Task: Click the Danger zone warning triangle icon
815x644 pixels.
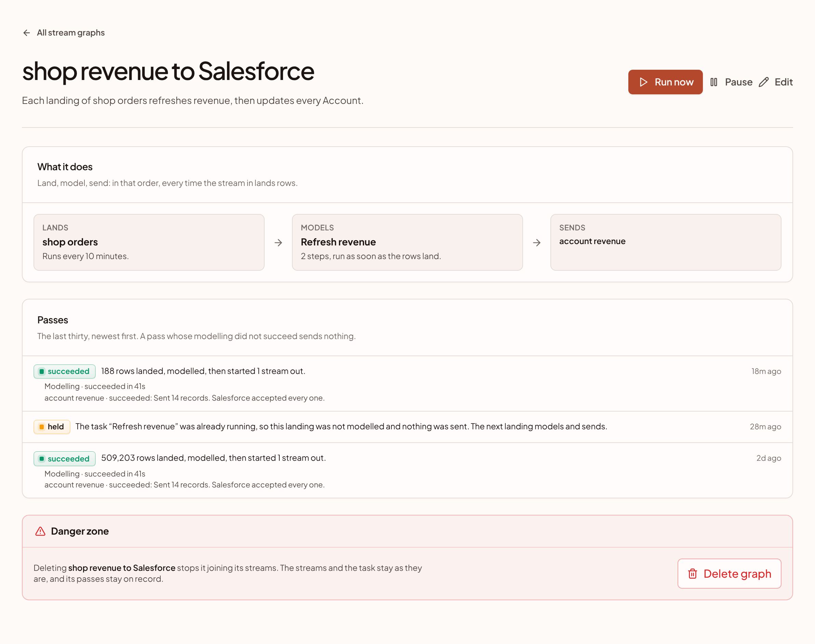Action: click(x=40, y=531)
